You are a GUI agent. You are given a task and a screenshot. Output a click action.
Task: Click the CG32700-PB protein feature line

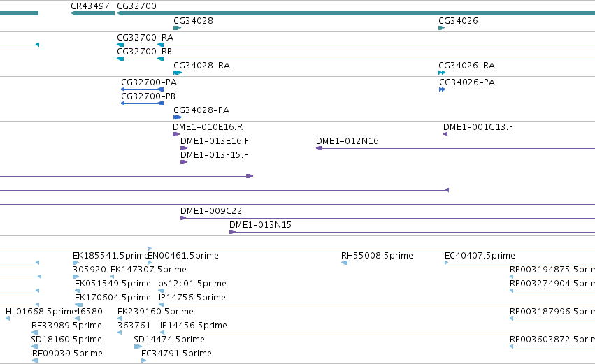pos(143,103)
